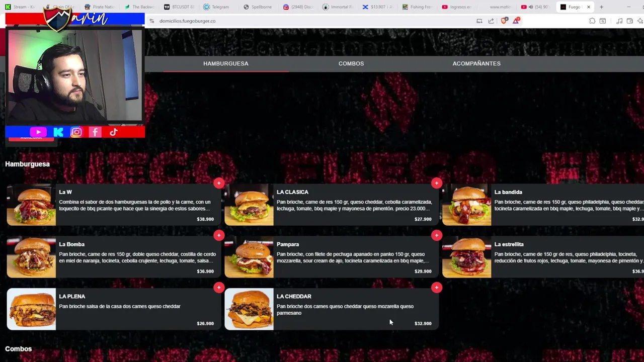This screenshot has height=362, width=644.
Task: Switch to the (2948) Discord browser tab
Action: [x=298, y=7]
